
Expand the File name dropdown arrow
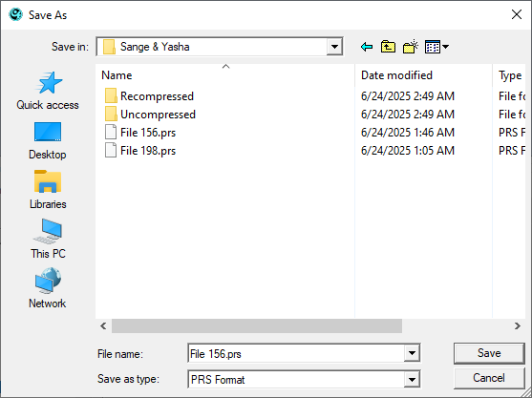click(412, 353)
